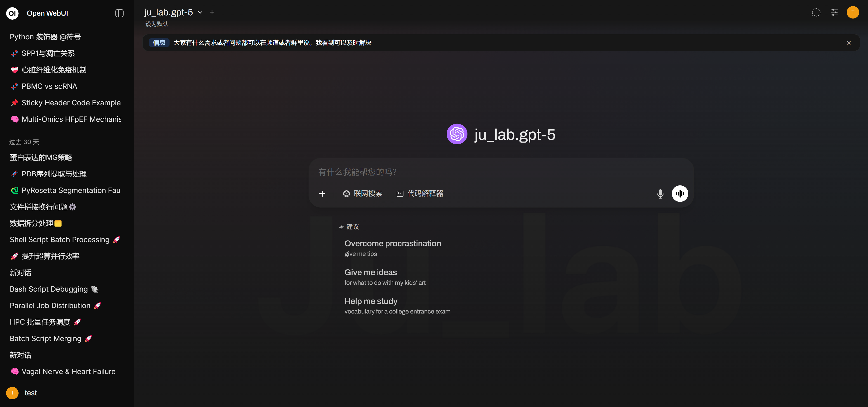868x407 pixels.
Task: Open chat Batch Script Merging
Action: click(x=66, y=339)
